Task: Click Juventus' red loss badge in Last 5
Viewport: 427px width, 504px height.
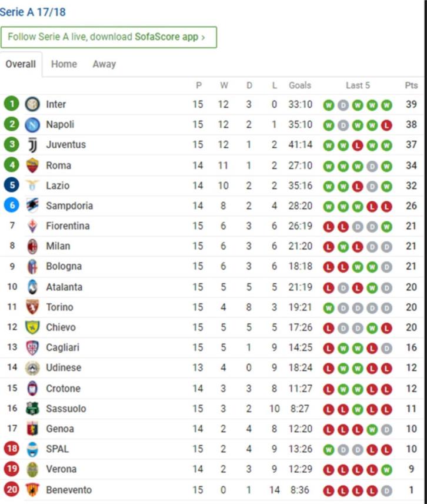Action: click(358, 145)
